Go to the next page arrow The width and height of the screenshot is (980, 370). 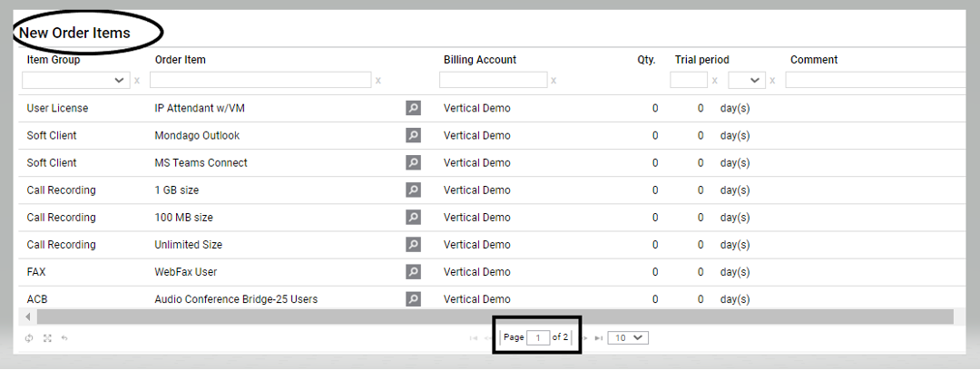(x=585, y=338)
